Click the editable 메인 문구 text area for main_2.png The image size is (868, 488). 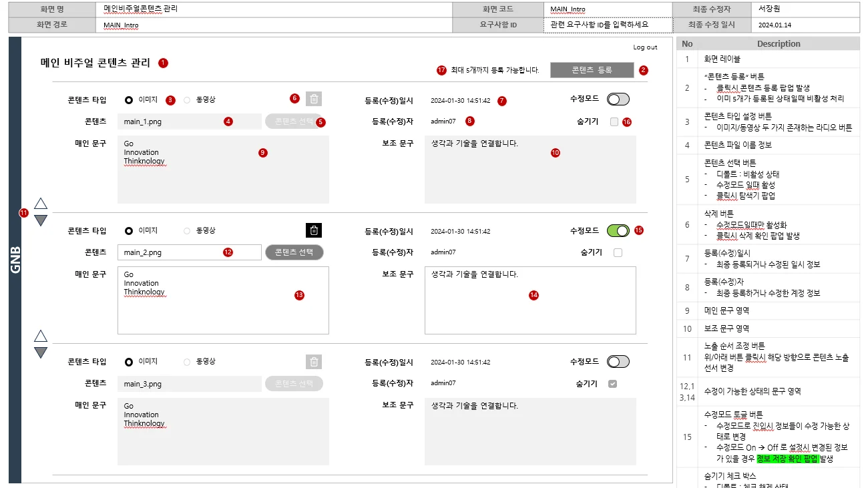[223, 300]
